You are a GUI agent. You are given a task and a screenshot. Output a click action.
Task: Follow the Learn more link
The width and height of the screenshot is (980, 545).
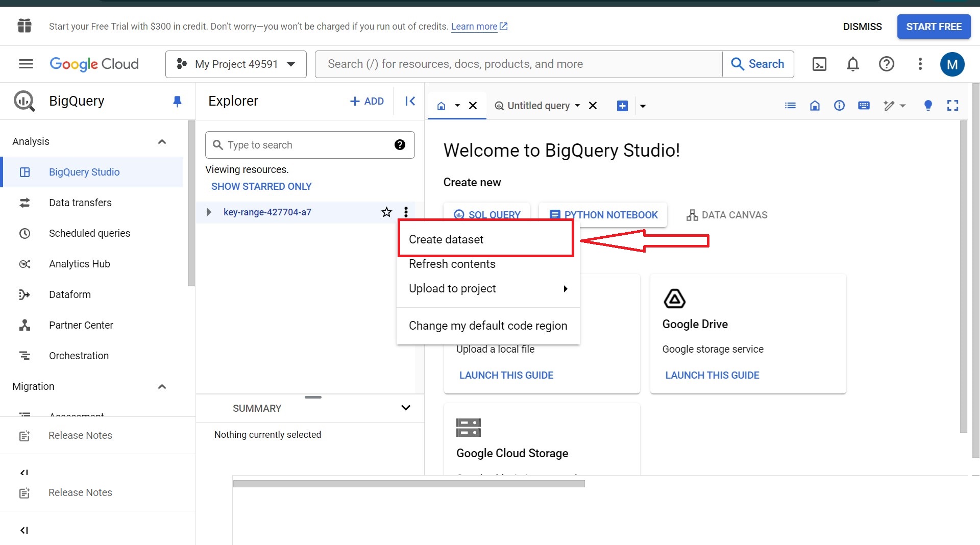(479, 27)
